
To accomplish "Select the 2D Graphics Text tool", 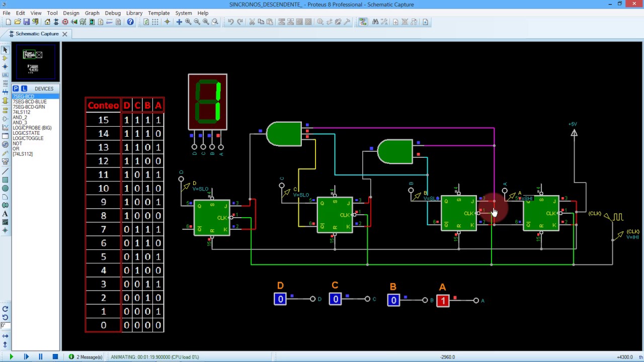I will click(x=5, y=214).
